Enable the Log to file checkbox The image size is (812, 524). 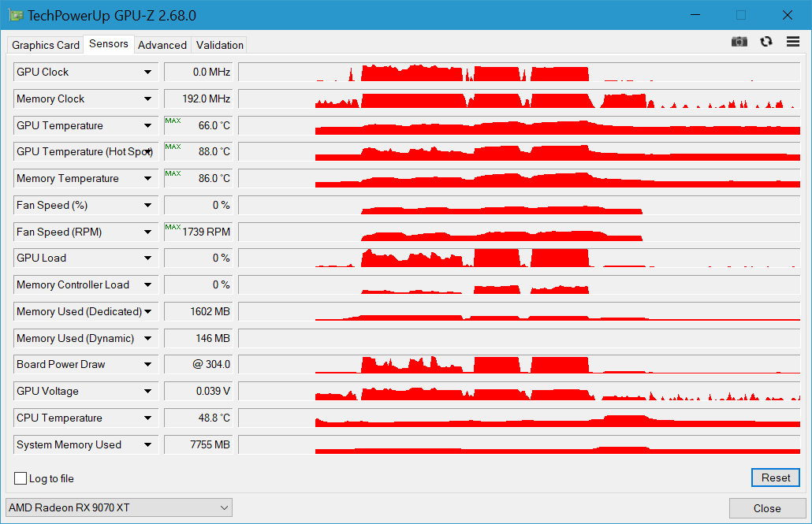coord(20,478)
